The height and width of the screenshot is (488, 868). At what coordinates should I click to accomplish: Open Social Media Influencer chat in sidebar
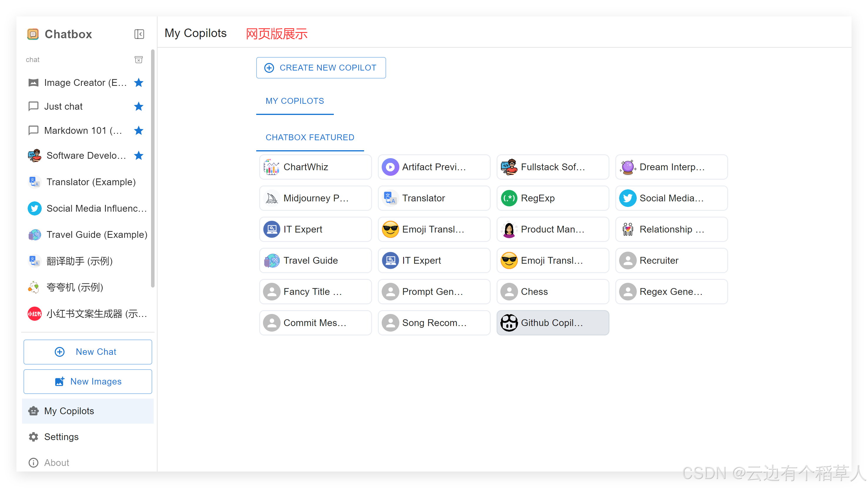click(87, 208)
